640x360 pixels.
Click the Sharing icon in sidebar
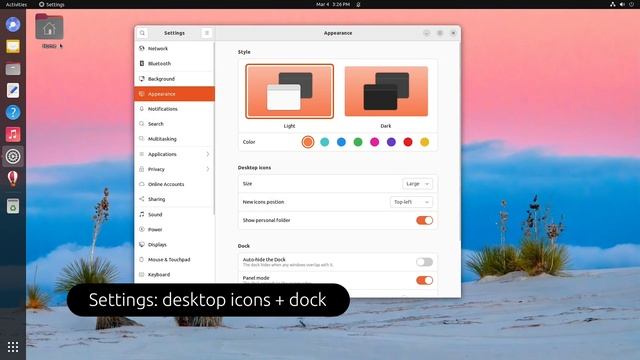point(142,199)
